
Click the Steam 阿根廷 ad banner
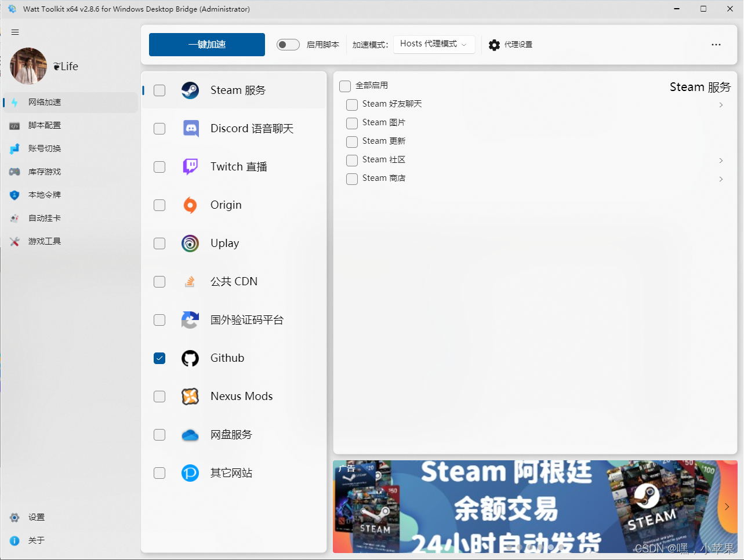[x=535, y=507]
